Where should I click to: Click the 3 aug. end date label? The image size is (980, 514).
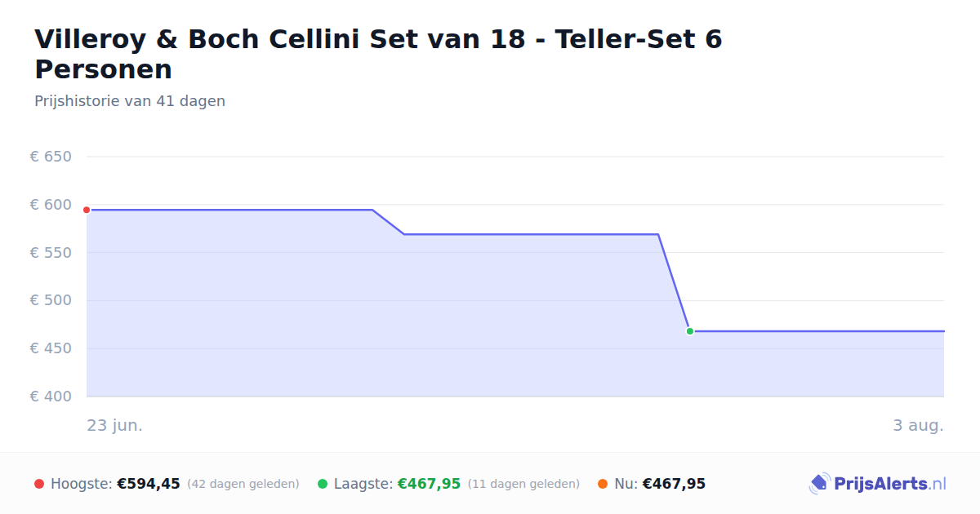tap(918, 426)
